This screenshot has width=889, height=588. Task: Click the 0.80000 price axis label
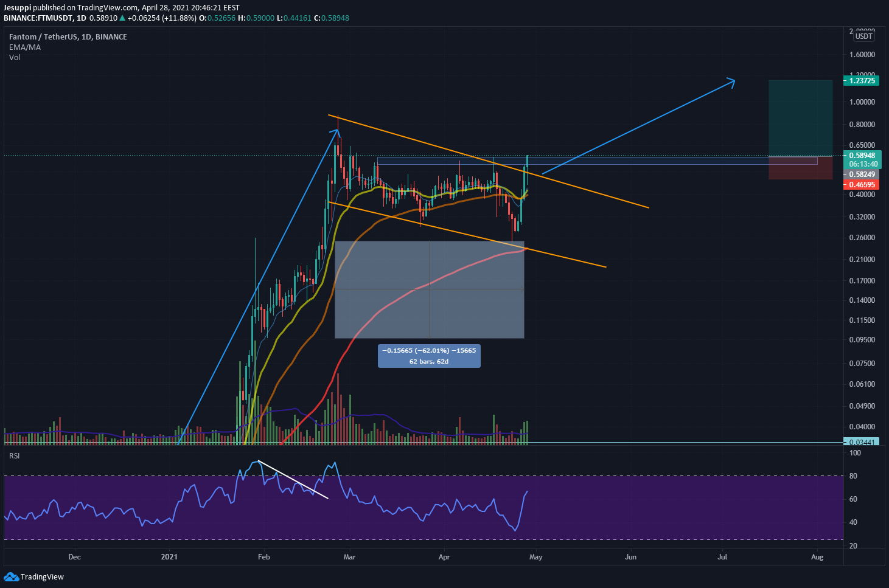pyautogui.click(x=862, y=125)
